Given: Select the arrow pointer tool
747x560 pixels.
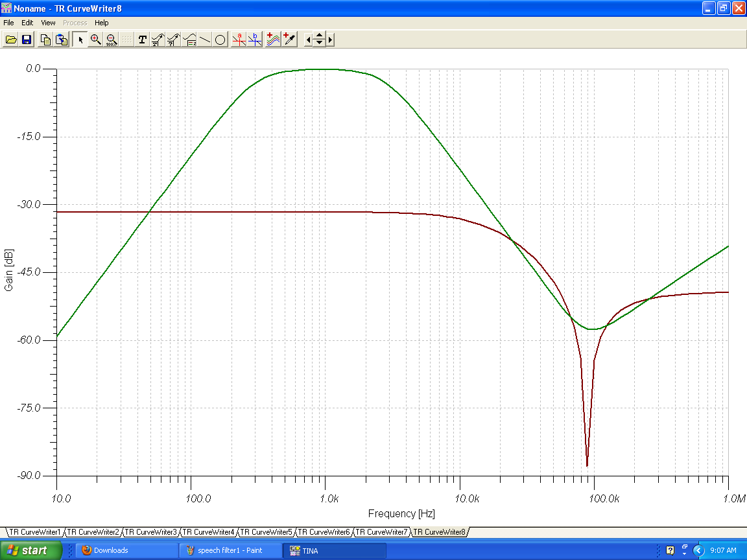Looking at the screenshot, I should pos(80,40).
